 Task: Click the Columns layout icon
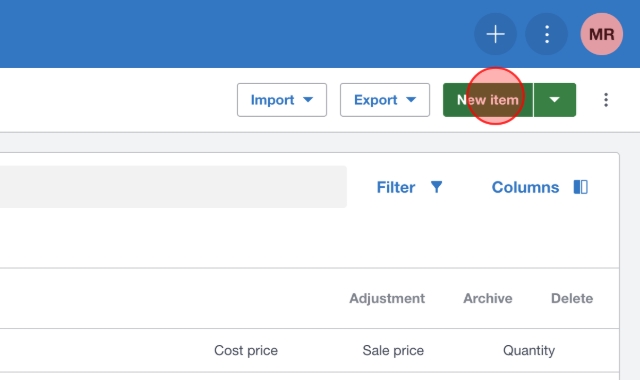pyautogui.click(x=580, y=187)
